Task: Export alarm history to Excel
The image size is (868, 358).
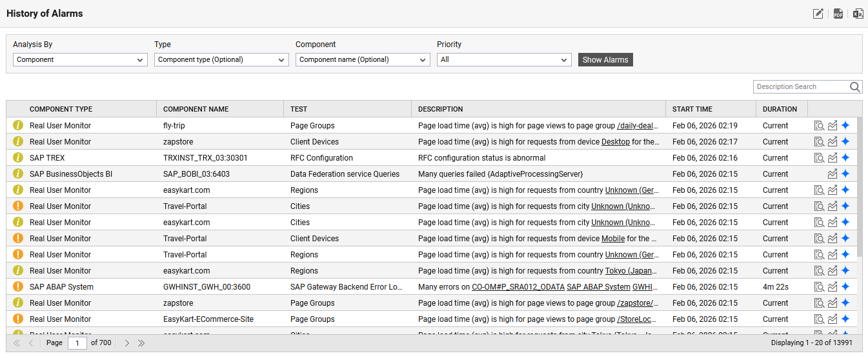Action: pos(858,14)
